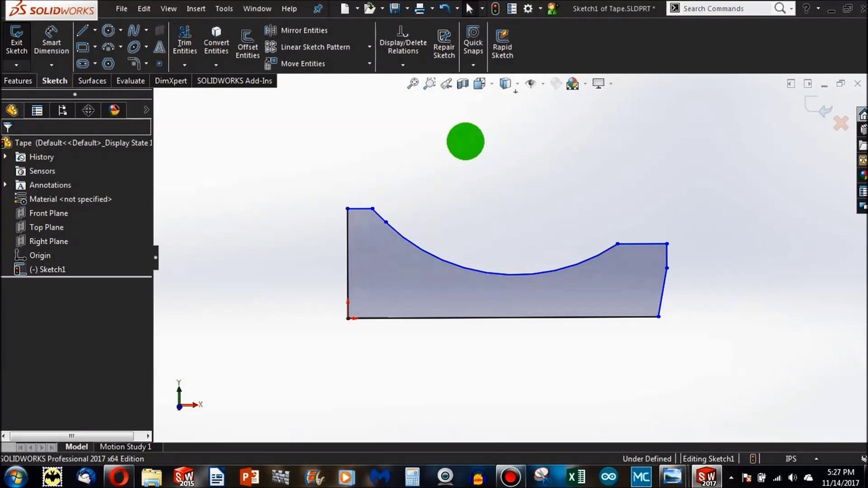Image resolution: width=868 pixels, height=488 pixels.
Task: Open the Exit Sketch dropdown arrow
Action: 16,65
